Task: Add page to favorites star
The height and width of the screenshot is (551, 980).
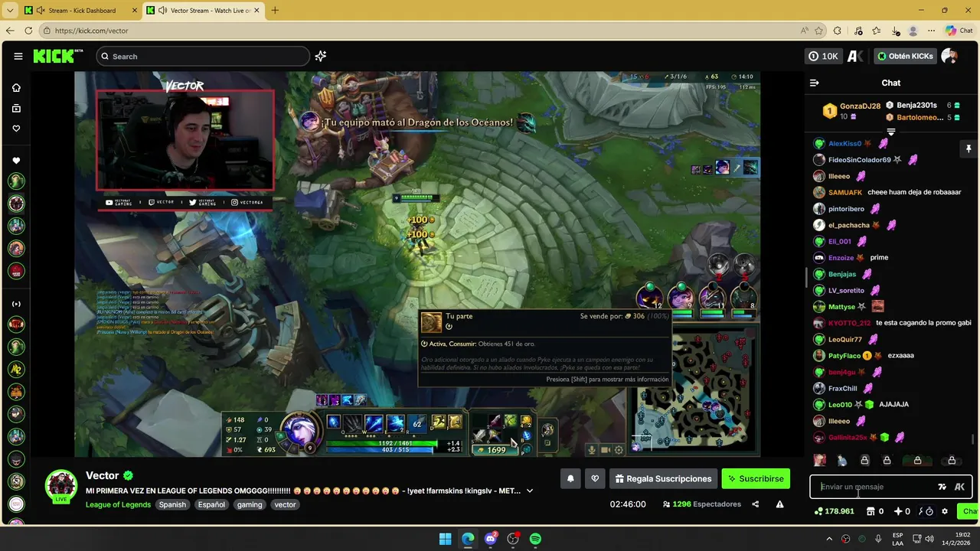Action: coord(818,31)
